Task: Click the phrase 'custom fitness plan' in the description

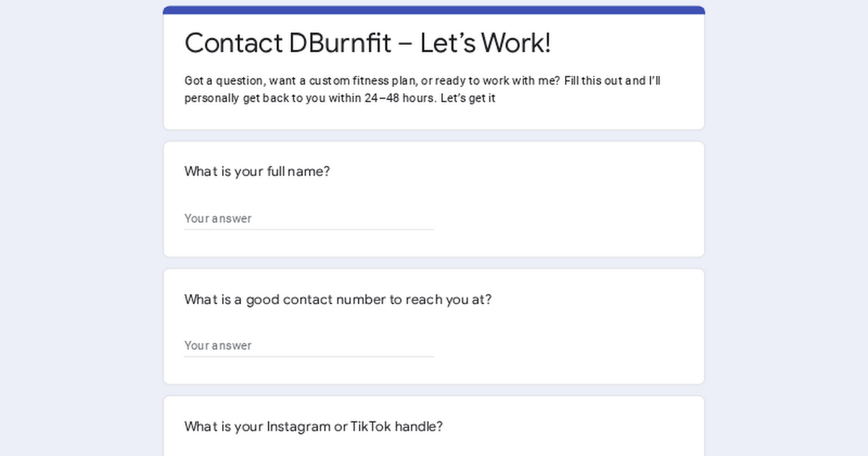Action: [352, 80]
